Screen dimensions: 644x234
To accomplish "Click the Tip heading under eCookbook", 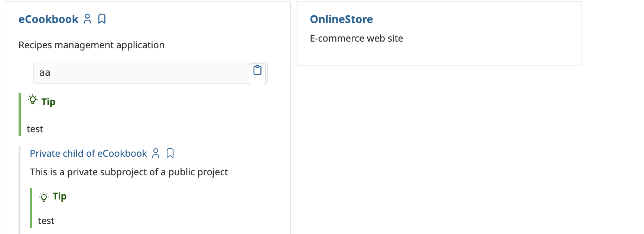I will click(x=48, y=102).
